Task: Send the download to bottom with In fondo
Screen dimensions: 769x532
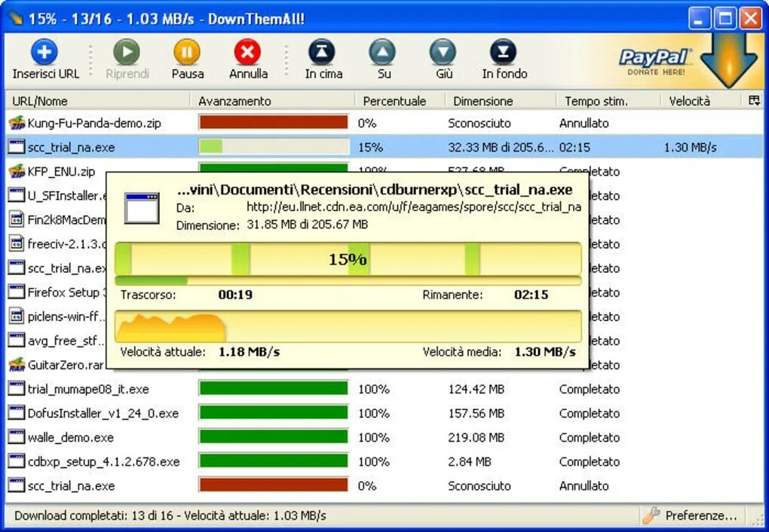Action: coord(503,53)
